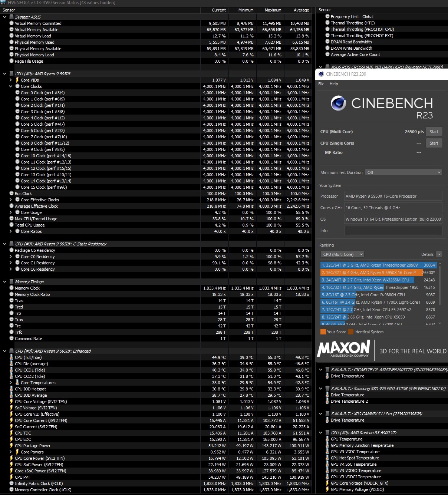The height and width of the screenshot is (495, 448).
Task: Open the CPU (Multi Core) ranking dropdown
Action: tap(342, 254)
